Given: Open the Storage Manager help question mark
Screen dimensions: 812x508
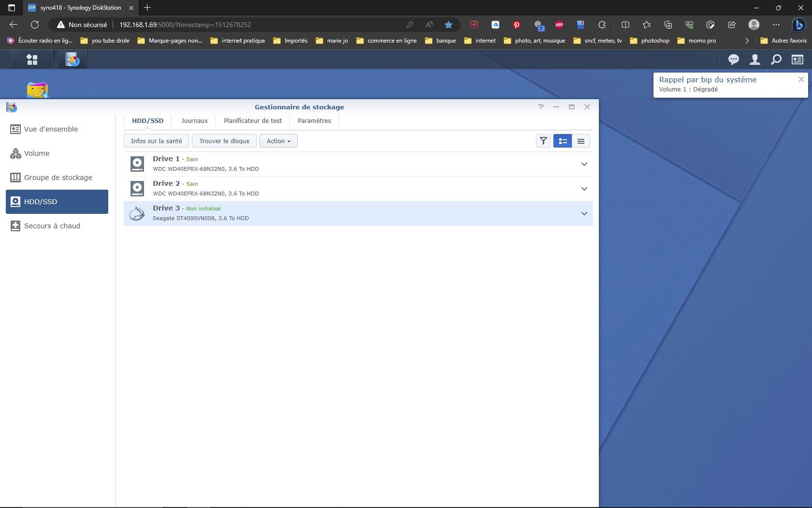Looking at the screenshot, I should (x=541, y=107).
